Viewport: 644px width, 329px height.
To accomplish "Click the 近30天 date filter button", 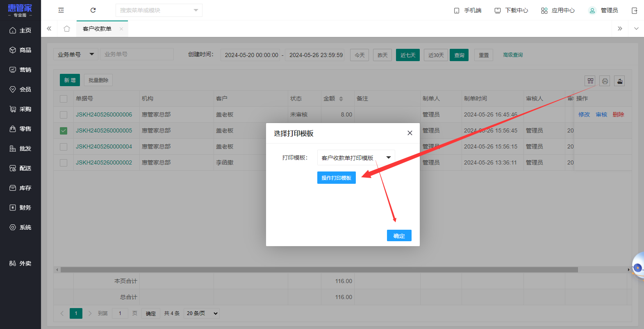I will tap(436, 55).
